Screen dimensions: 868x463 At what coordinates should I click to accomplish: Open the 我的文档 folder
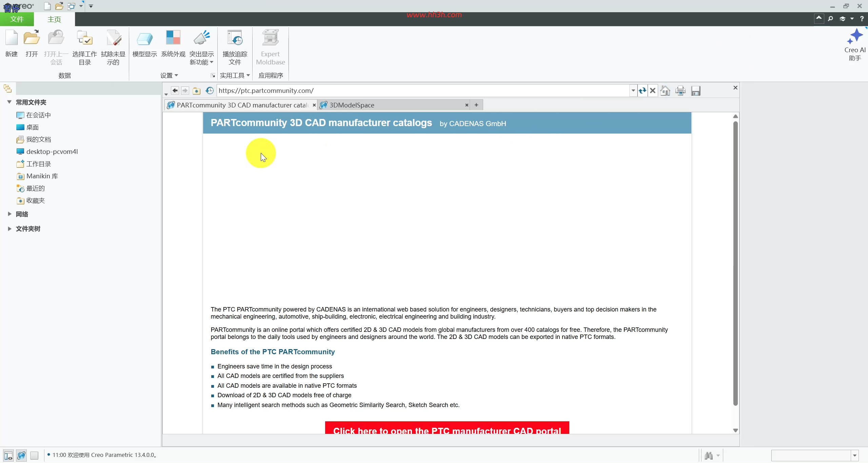pyautogui.click(x=33, y=139)
